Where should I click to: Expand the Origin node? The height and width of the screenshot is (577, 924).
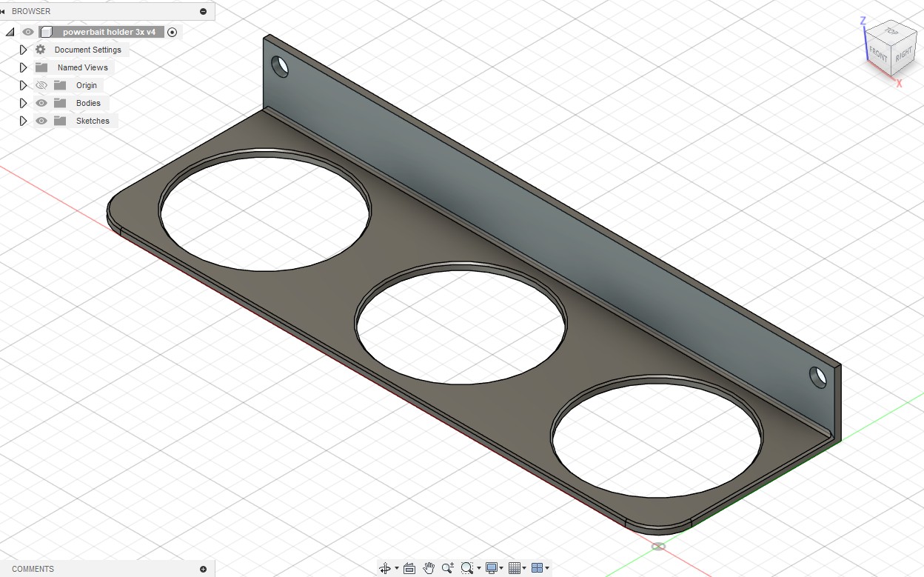tap(23, 85)
